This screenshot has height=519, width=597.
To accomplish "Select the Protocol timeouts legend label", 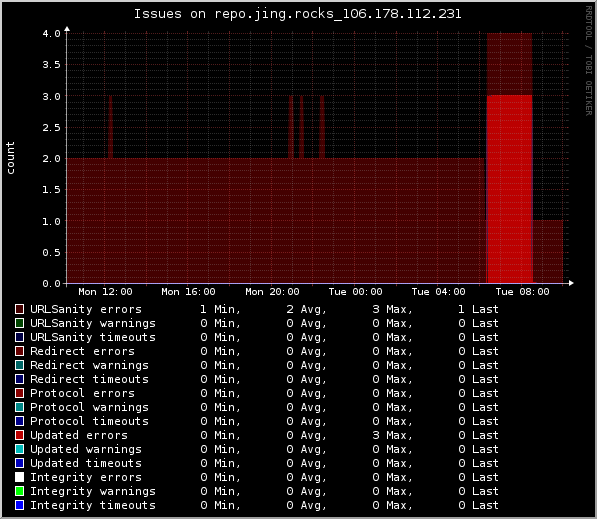I will 89,421.
